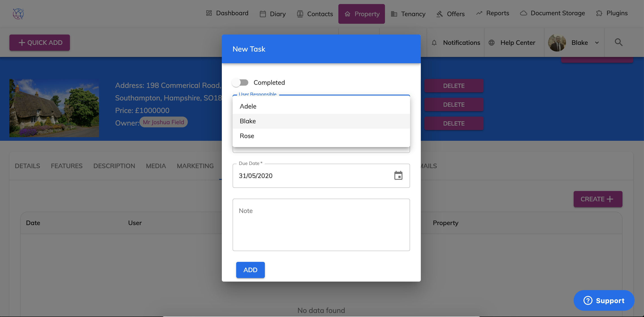
Task: Toggle the Completed switch
Action: 240,83
